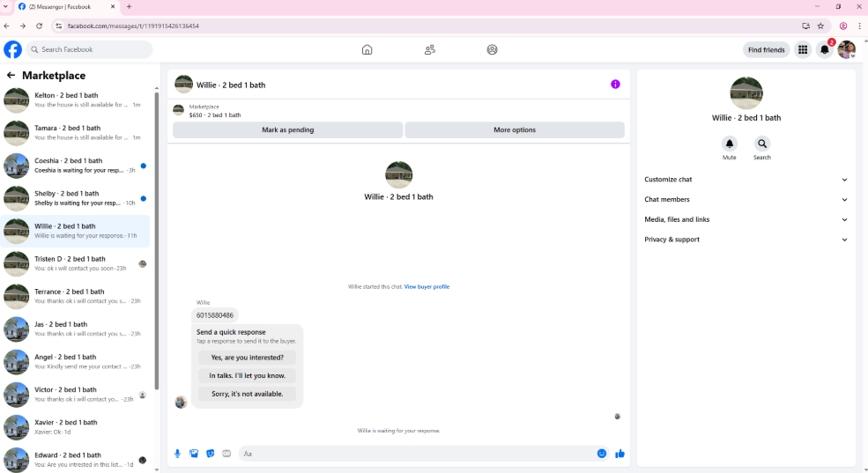Viewport: 868px width, 473px height.
Task: Go back from Marketplace with arrow
Action: click(11, 75)
